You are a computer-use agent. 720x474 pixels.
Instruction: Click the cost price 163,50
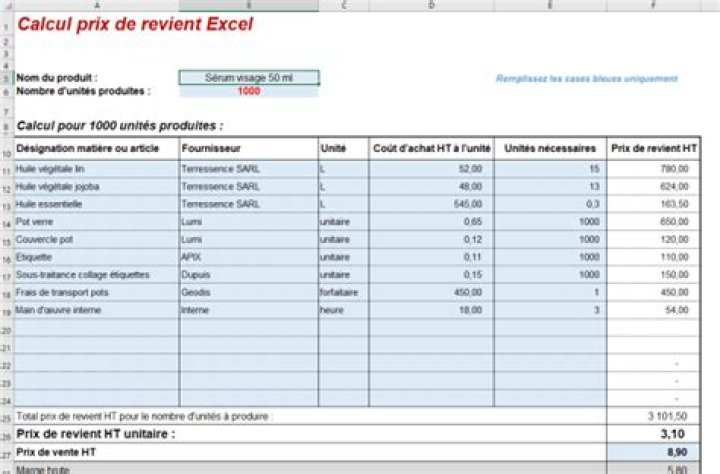[x=653, y=204]
